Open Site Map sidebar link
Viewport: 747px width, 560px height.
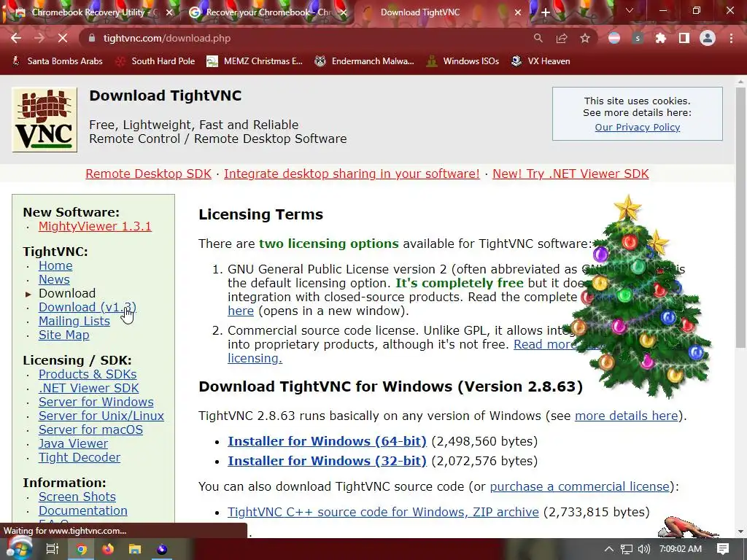64,335
